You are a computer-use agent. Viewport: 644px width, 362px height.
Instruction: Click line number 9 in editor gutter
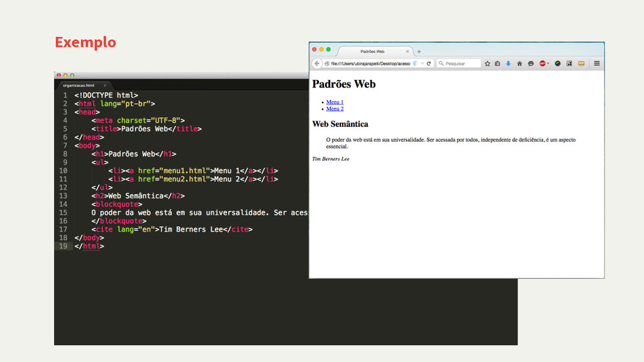65,162
